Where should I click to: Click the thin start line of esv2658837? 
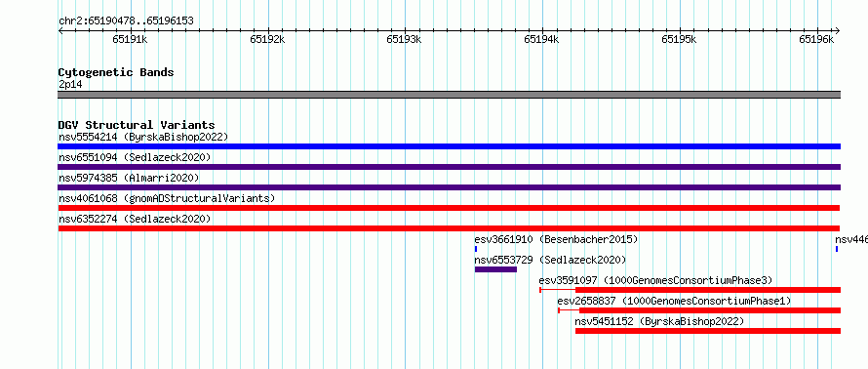(x=569, y=310)
